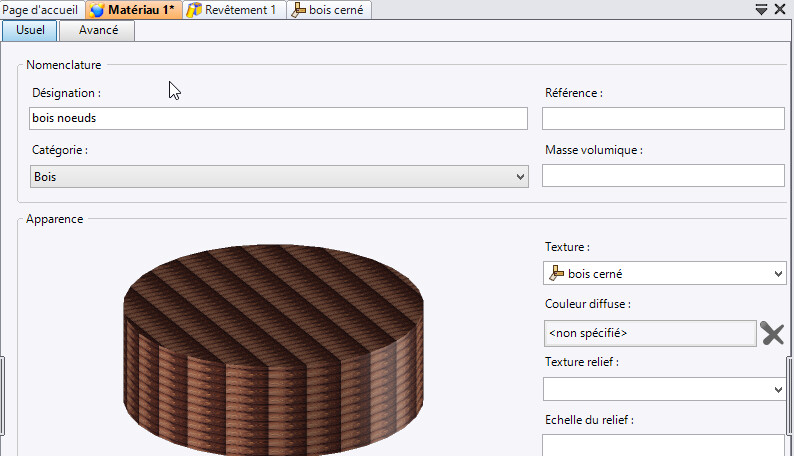The image size is (794, 456).
Task: Click the Revêtement tab coating icon
Action: 194,10
